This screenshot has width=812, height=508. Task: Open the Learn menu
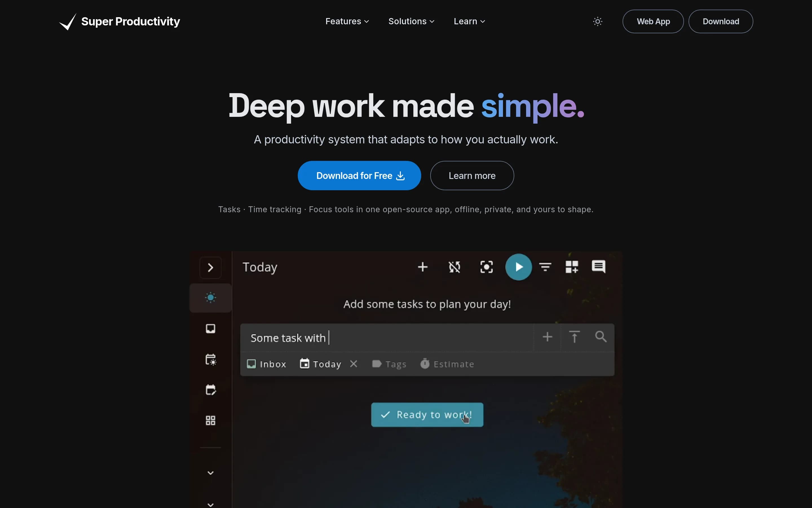(469, 21)
